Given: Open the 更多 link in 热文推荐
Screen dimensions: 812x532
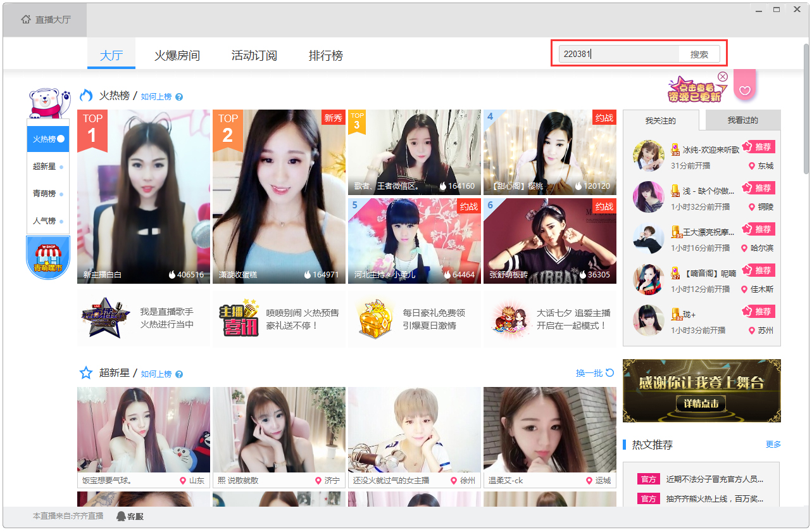Looking at the screenshot, I should 773,445.
